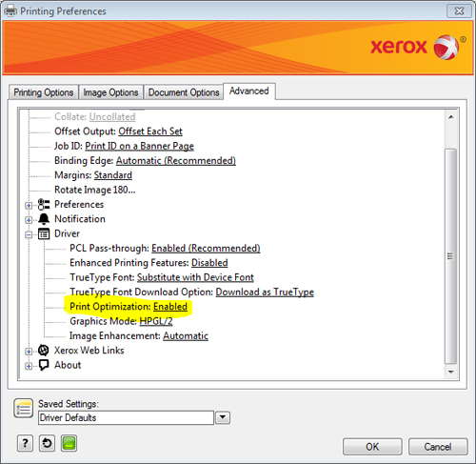Select the Notification tree label
This screenshot has width=476, height=464.
coord(80,219)
